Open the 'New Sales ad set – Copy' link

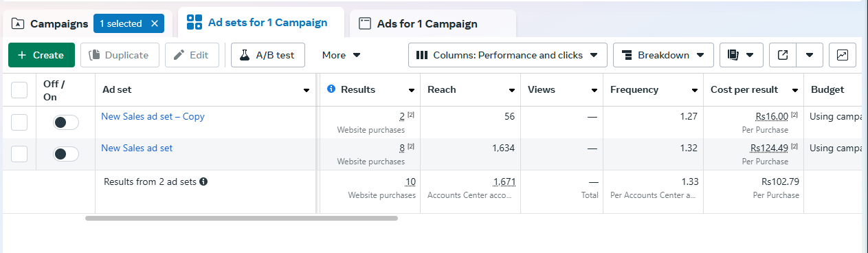point(153,116)
